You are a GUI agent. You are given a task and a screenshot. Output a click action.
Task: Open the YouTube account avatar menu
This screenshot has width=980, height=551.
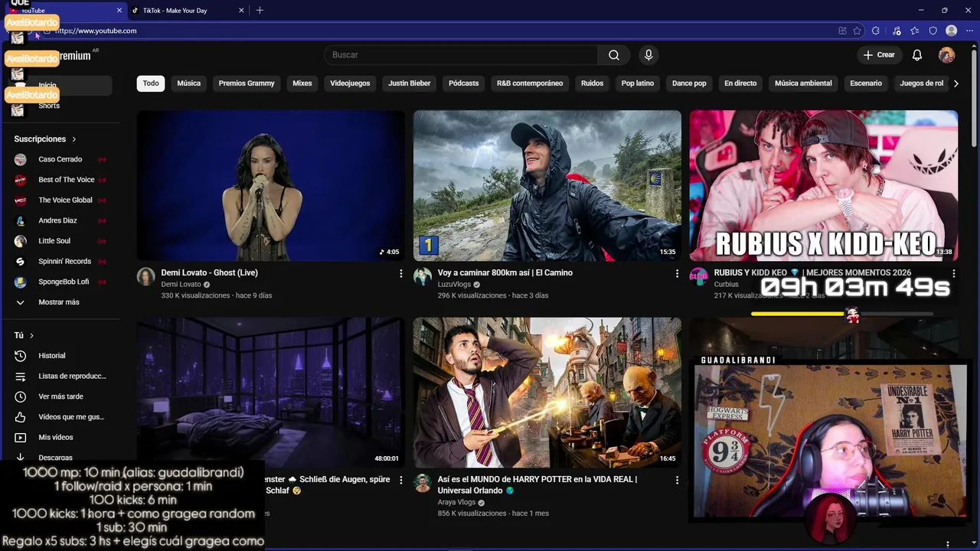point(947,55)
